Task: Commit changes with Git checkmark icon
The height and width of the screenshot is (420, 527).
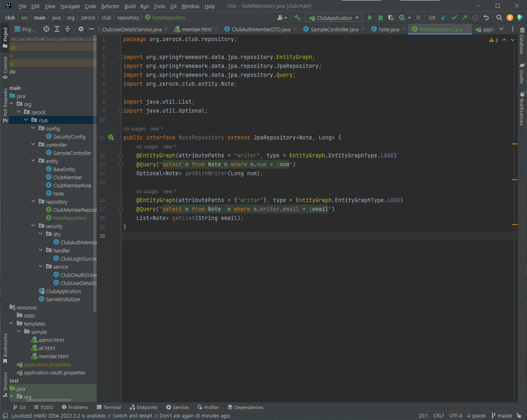Action: click(x=454, y=17)
